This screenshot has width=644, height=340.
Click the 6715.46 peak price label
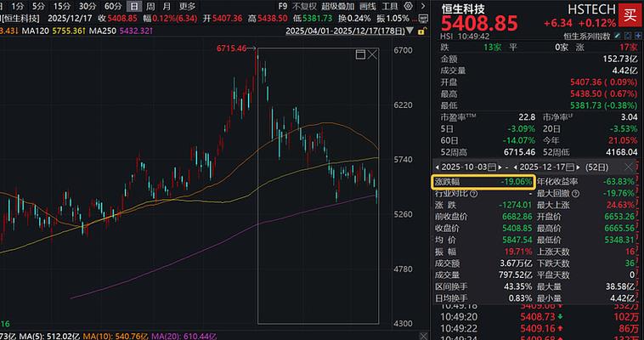coord(232,48)
